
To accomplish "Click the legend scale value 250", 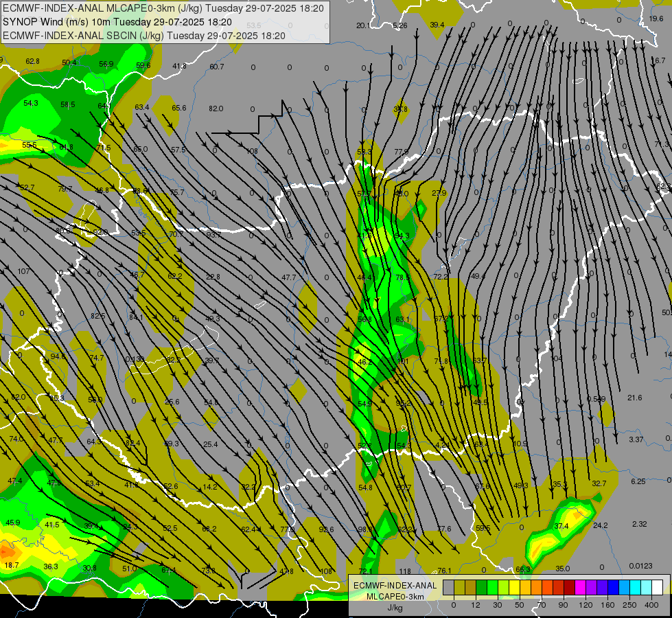I will 629,605.
